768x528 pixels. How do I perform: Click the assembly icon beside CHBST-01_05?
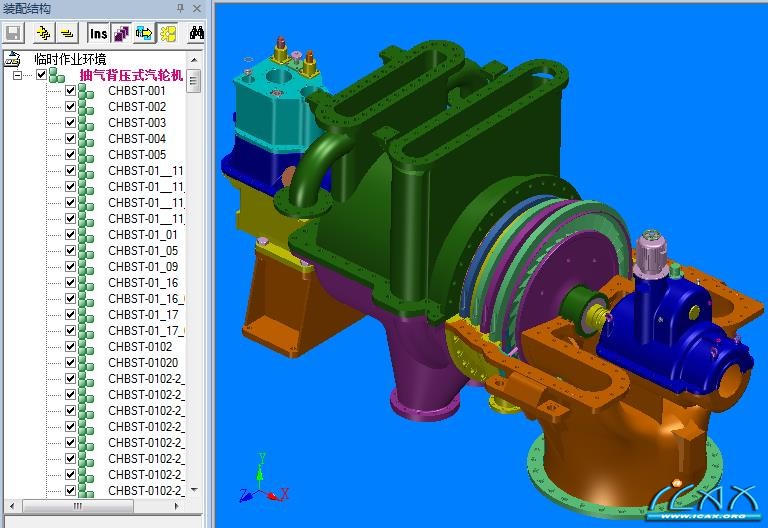pos(86,251)
